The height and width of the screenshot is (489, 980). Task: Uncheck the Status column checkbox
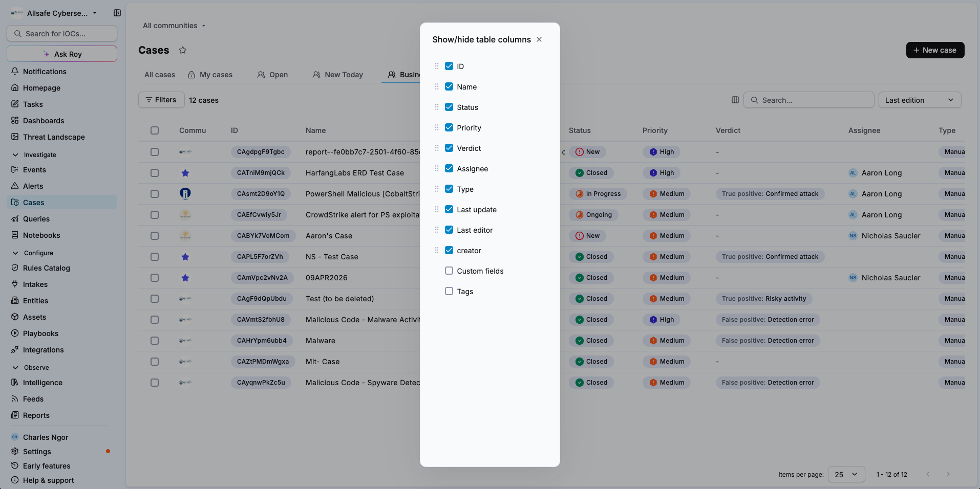tap(449, 107)
